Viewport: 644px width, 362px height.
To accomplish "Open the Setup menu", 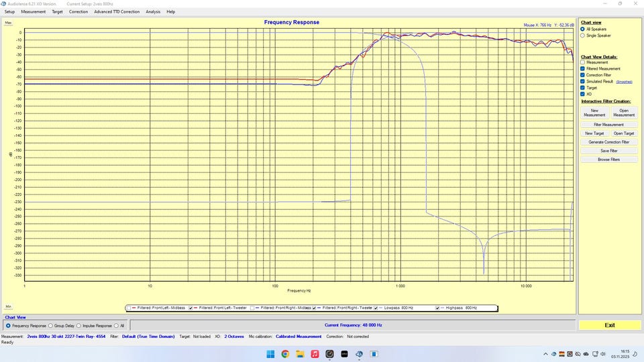I will (x=9, y=11).
